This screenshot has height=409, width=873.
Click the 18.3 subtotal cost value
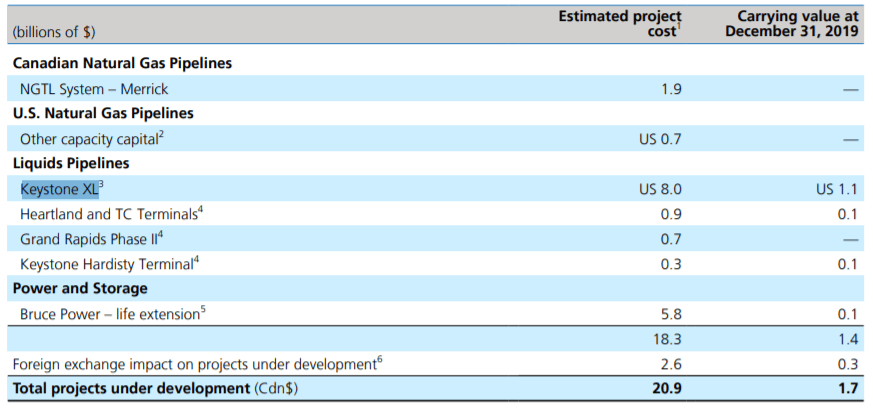[x=668, y=339]
